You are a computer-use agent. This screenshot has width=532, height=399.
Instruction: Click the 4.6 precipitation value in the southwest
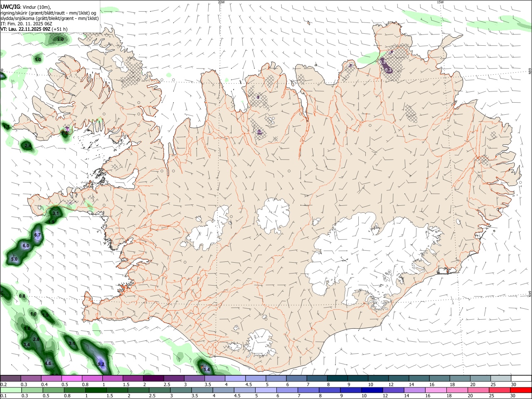tap(48, 364)
